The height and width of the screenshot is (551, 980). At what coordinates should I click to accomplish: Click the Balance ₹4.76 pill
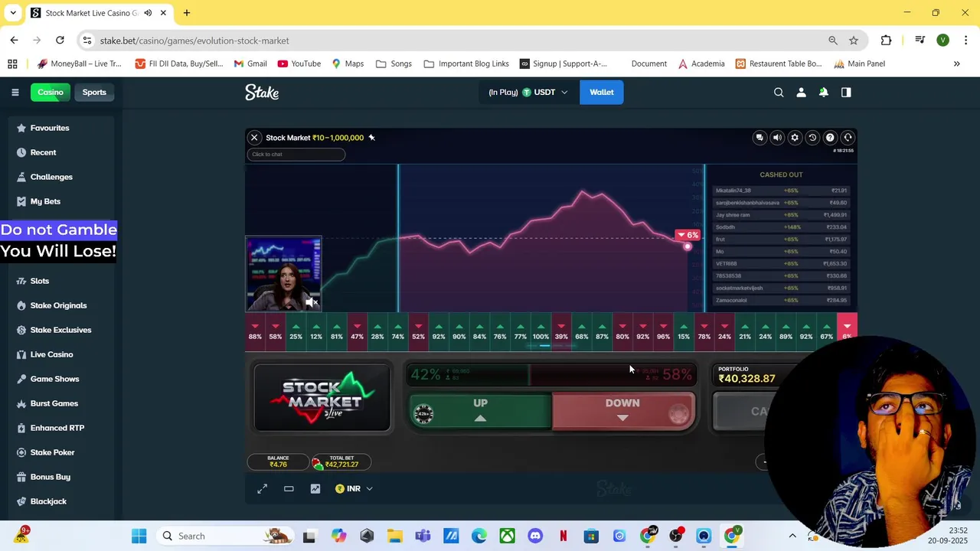278,462
